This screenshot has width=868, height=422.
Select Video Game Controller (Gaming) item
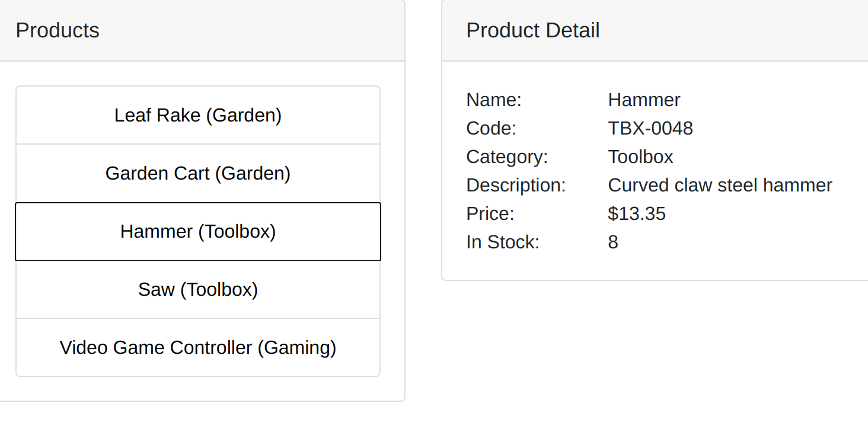(198, 347)
